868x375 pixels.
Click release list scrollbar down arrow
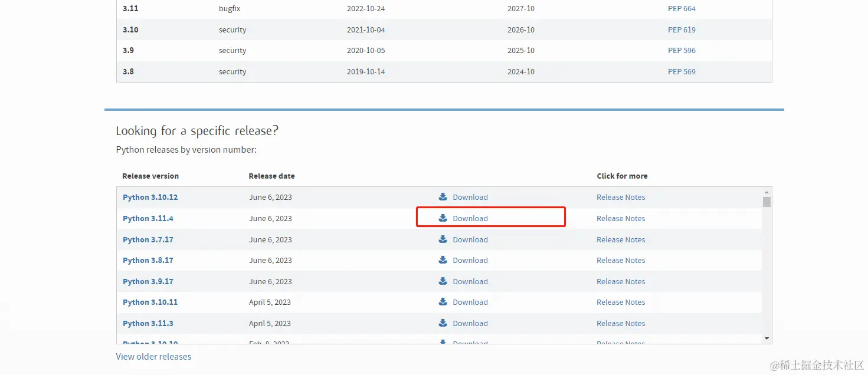click(767, 338)
